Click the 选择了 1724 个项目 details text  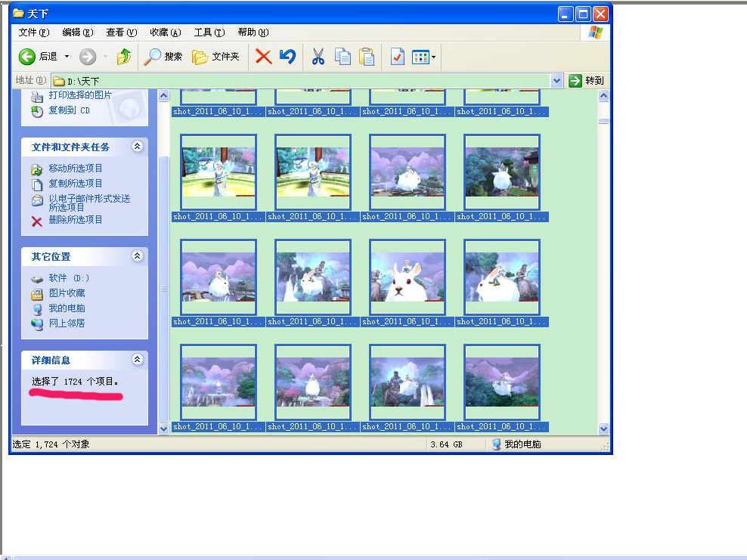pos(76,382)
